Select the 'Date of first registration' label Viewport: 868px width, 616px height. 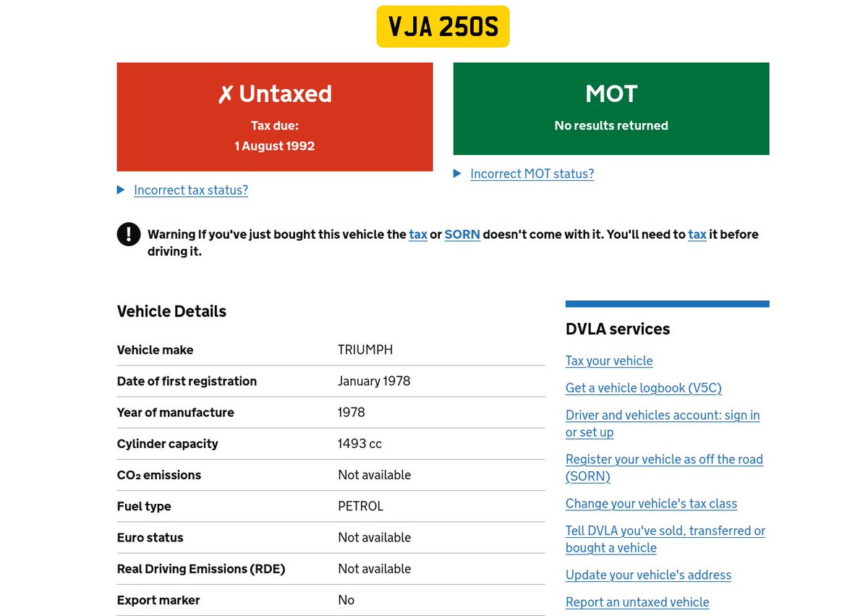(187, 381)
